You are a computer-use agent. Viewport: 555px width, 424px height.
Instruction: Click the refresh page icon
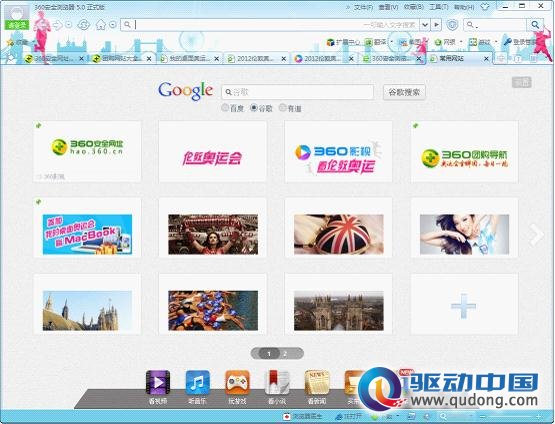[84, 24]
